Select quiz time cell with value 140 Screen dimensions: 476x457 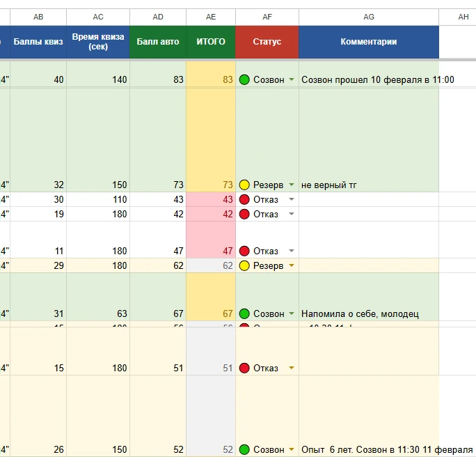[98, 75]
